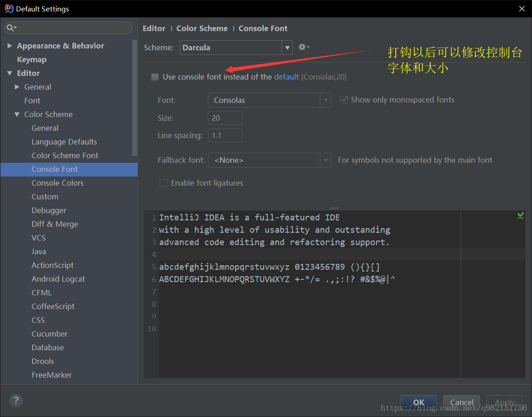Close the Default Settings dialog
Screen dimensions: 532x417
tap(522, 9)
